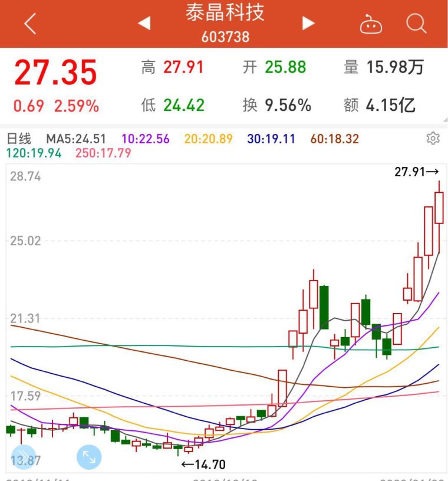
Task: Expand quote details corner triangle
Action: tap(445, 120)
